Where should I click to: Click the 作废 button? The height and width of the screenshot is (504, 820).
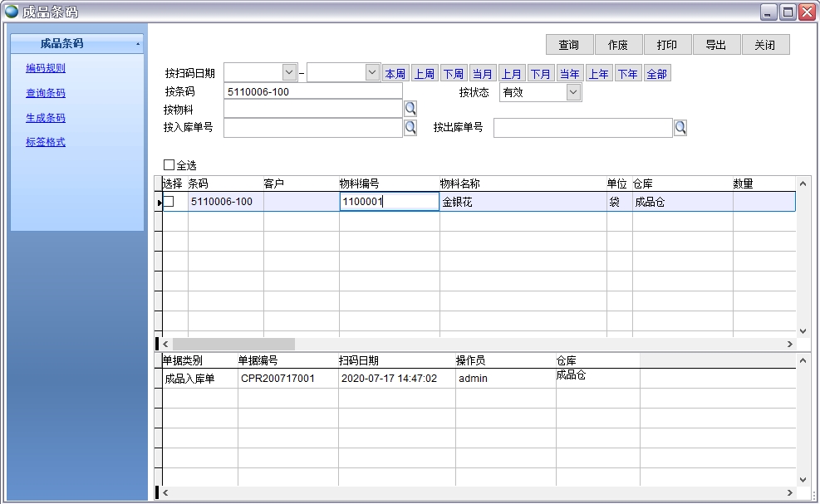click(x=617, y=45)
